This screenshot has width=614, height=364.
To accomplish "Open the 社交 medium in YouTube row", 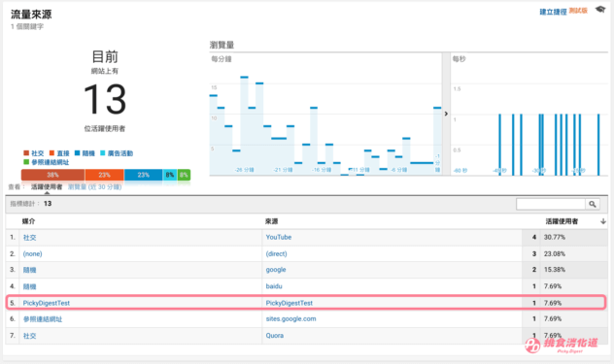I will (x=29, y=238).
